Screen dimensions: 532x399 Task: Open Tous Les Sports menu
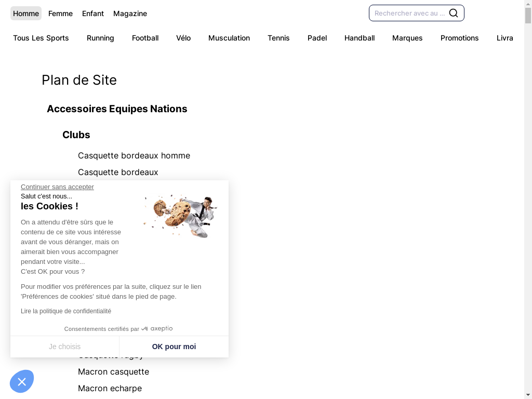(x=41, y=38)
